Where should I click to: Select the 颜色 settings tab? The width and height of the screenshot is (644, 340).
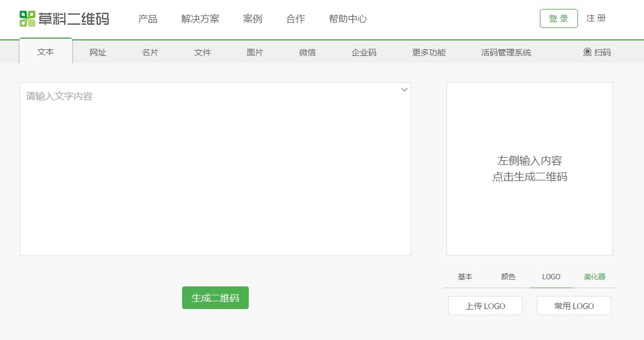coord(508,277)
